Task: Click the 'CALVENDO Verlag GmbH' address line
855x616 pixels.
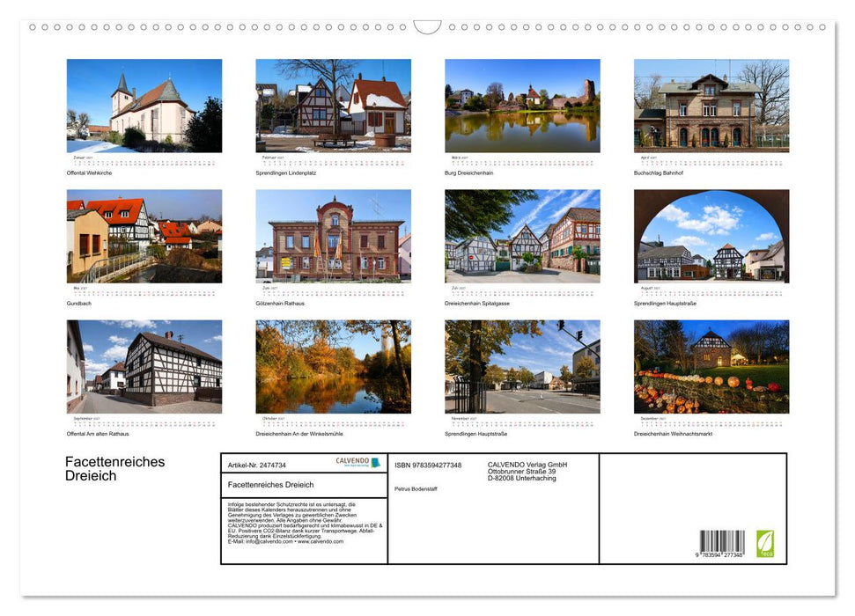Action: click(527, 465)
